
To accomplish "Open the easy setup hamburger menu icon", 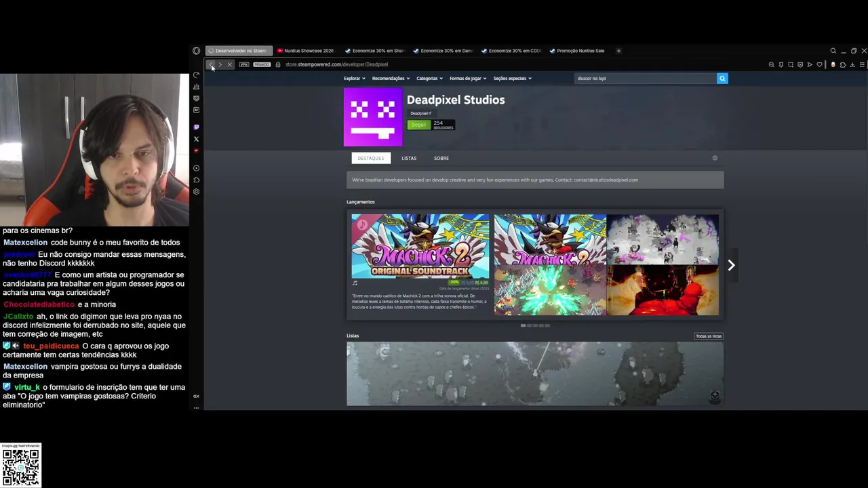I will tap(862, 64).
